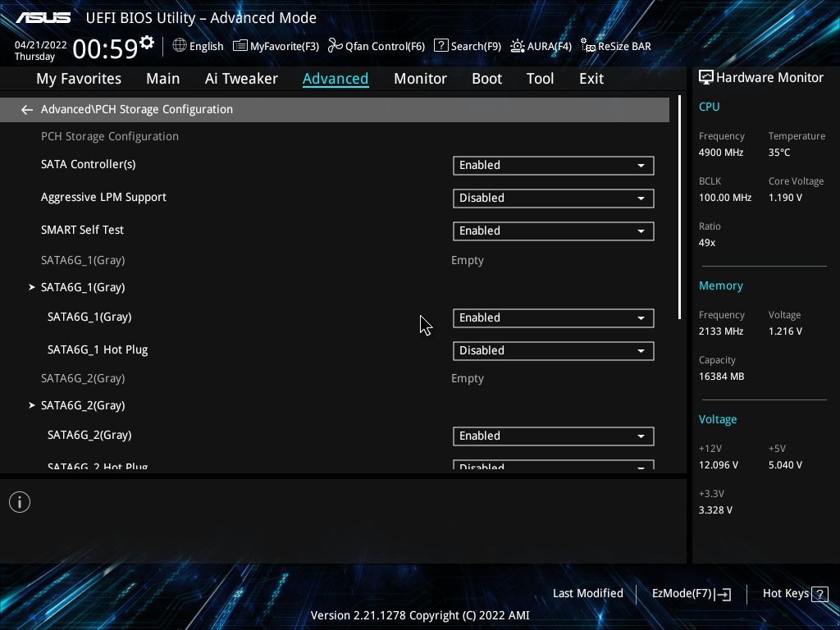
Task: Switch to the Main tab
Action: point(163,79)
